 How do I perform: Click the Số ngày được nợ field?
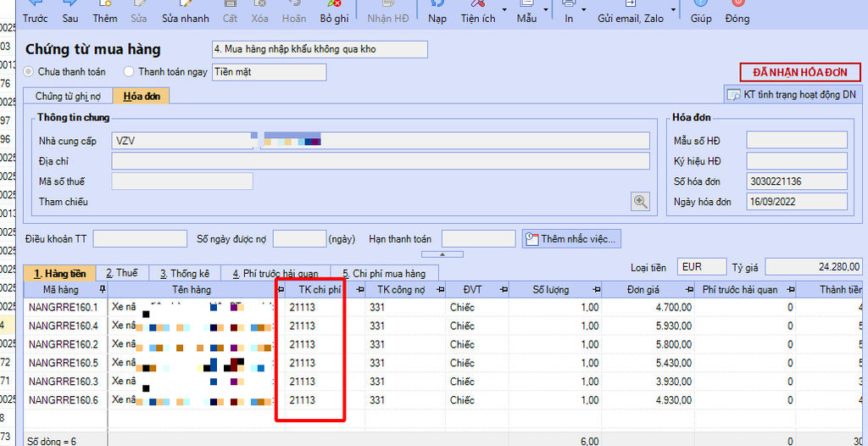(x=299, y=239)
